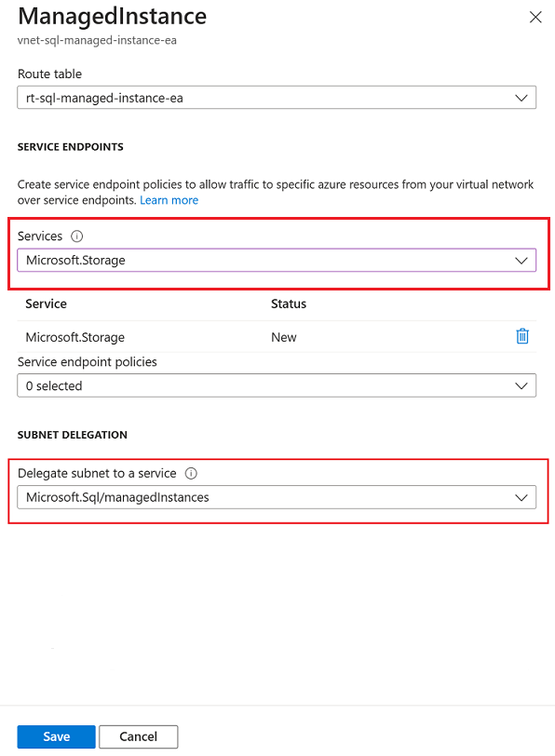Expand the Service endpoint policies selector
Image resolution: width=555 pixels, height=756 pixels.
[x=277, y=385]
